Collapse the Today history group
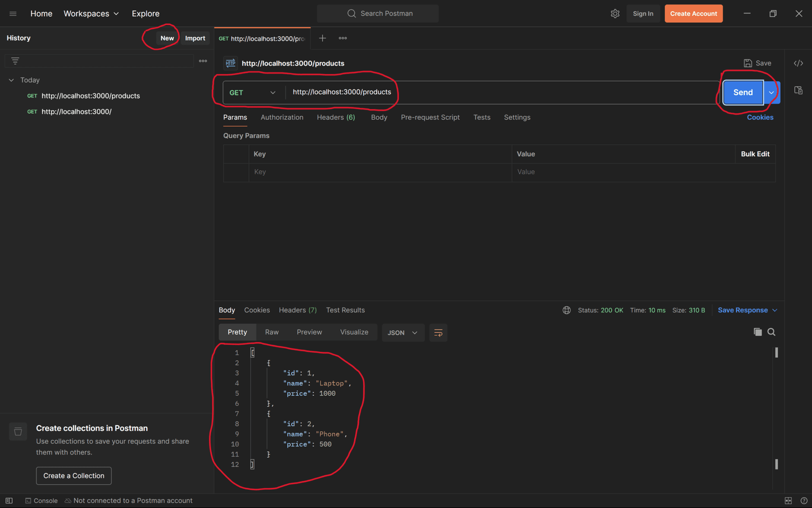This screenshot has height=508, width=812. point(11,80)
